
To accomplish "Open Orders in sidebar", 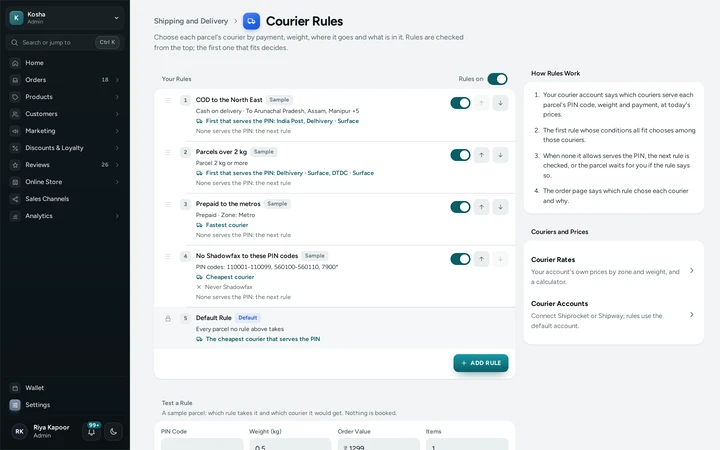I will click(x=65, y=80).
